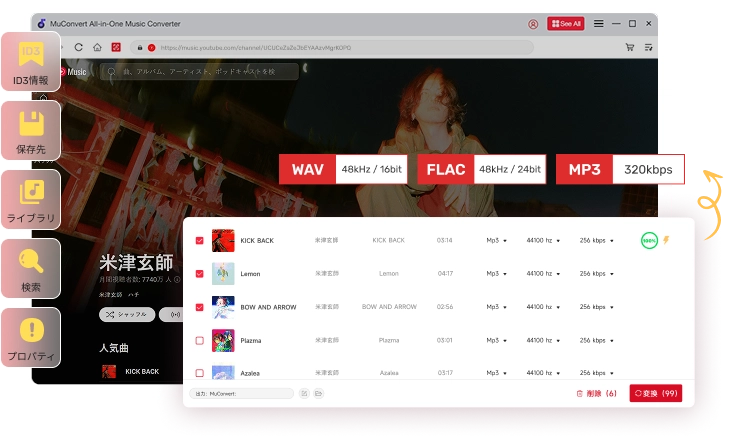
Task: Open the ID3情報 feature tile
Action: coord(31,61)
